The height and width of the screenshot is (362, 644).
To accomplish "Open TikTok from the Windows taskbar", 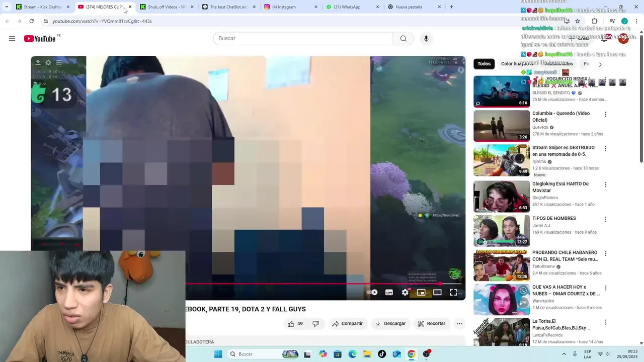I will (382, 354).
